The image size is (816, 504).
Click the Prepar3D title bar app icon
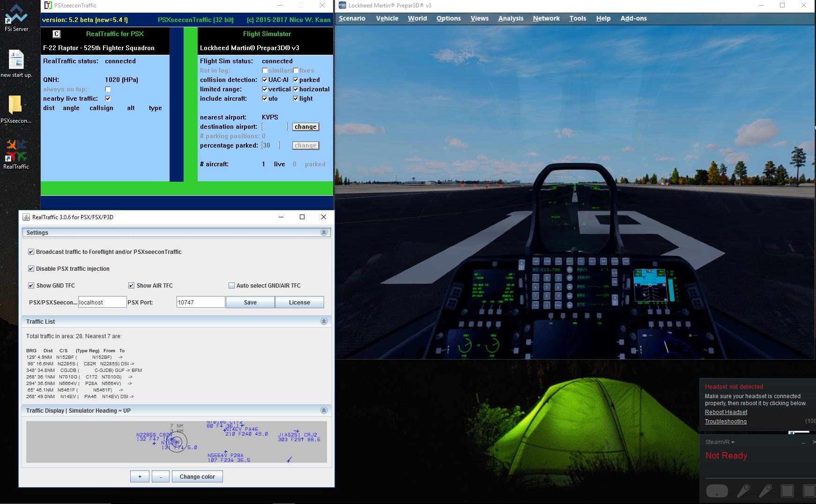coord(342,6)
